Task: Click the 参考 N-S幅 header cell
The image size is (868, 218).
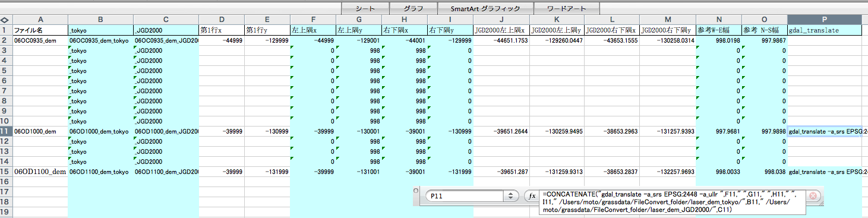Action: [764, 30]
